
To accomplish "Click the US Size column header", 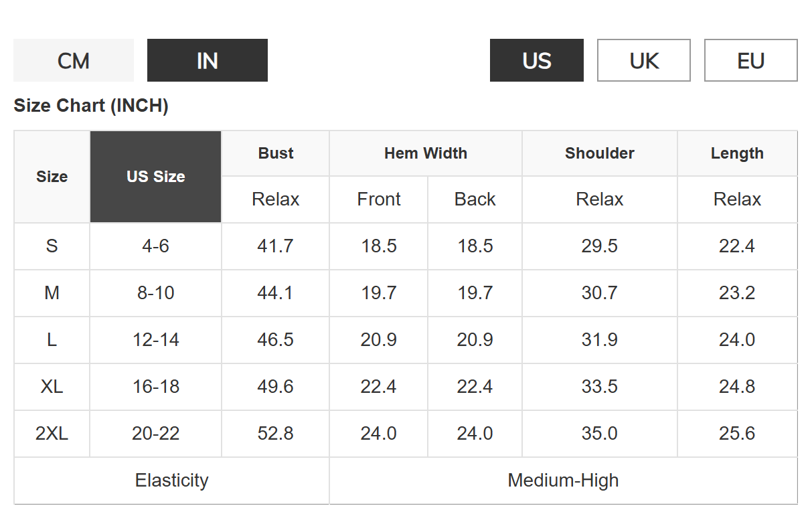I will click(156, 177).
